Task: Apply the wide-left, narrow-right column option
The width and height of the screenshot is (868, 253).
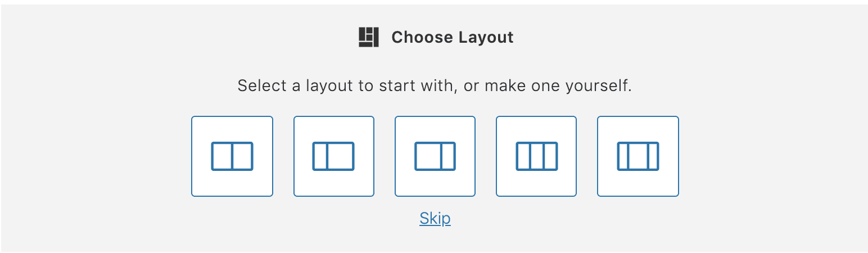Action: point(435,156)
